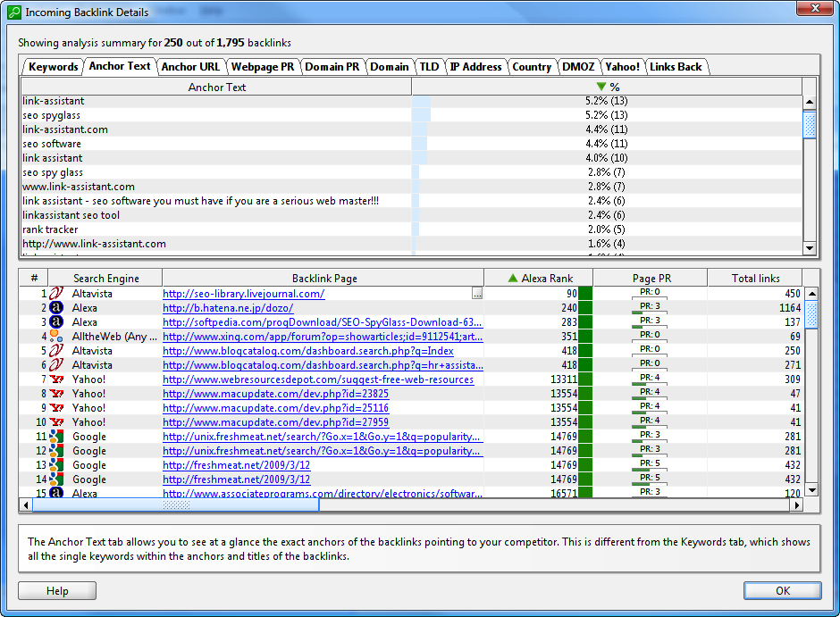Open the webresourcesdepot suggest link
The height and width of the screenshot is (617, 840).
pyautogui.click(x=318, y=379)
